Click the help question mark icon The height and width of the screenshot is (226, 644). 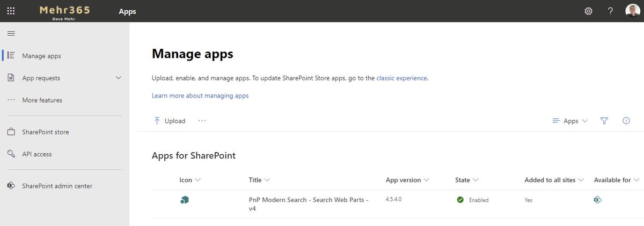point(610,11)
